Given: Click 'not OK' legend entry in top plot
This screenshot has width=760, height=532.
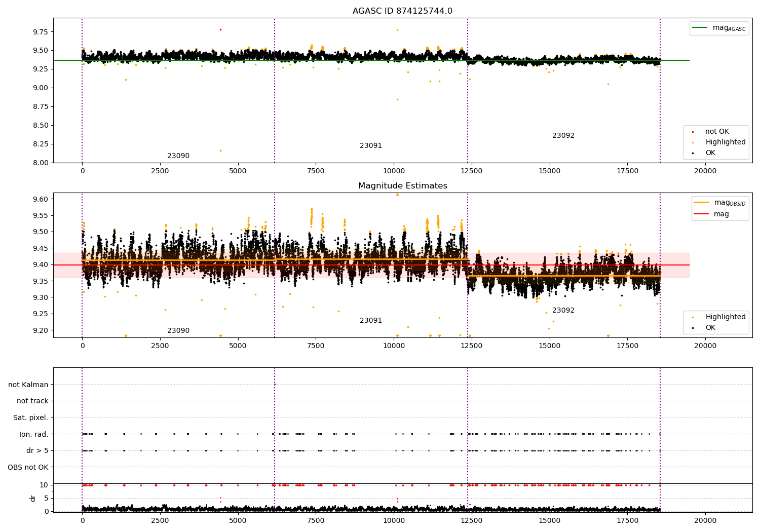Looking at the screenshot, I should coord(717,132).
